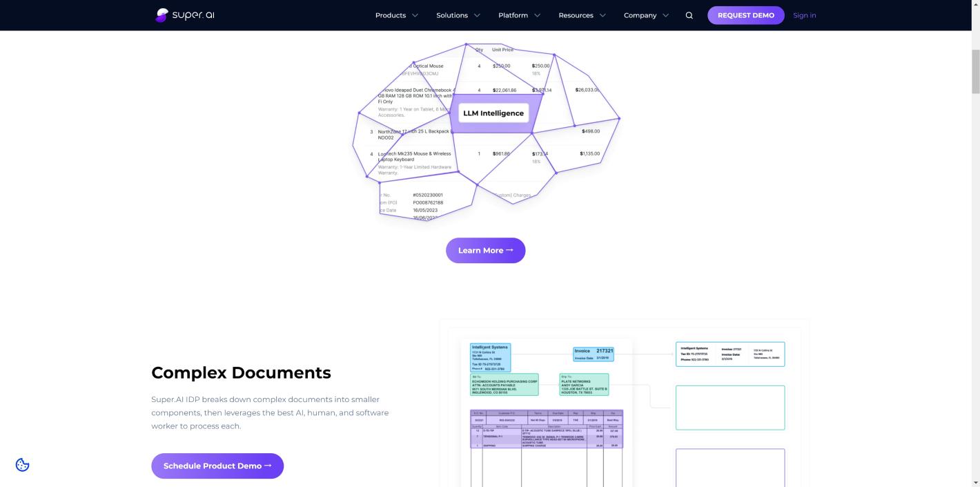Expand the Platform chevron

click(x=537, y=15)
